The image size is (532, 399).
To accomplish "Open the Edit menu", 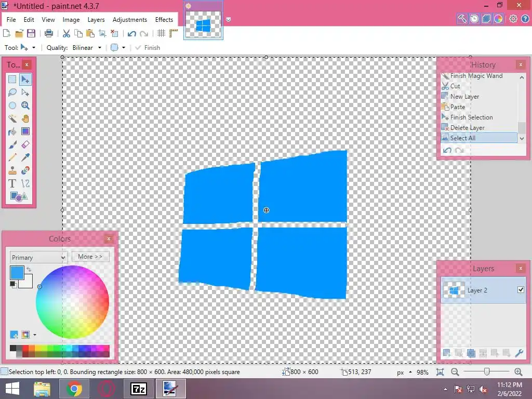I will pyautogui.click(x=29, y=20).
